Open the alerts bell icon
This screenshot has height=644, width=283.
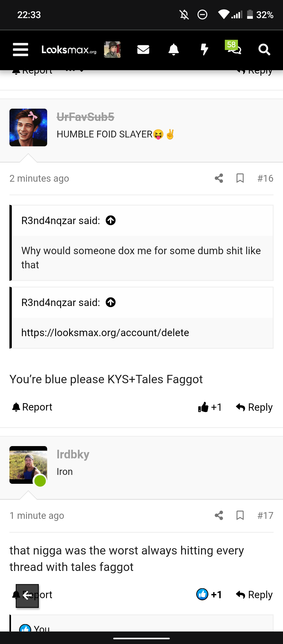(x=173, y=49)
